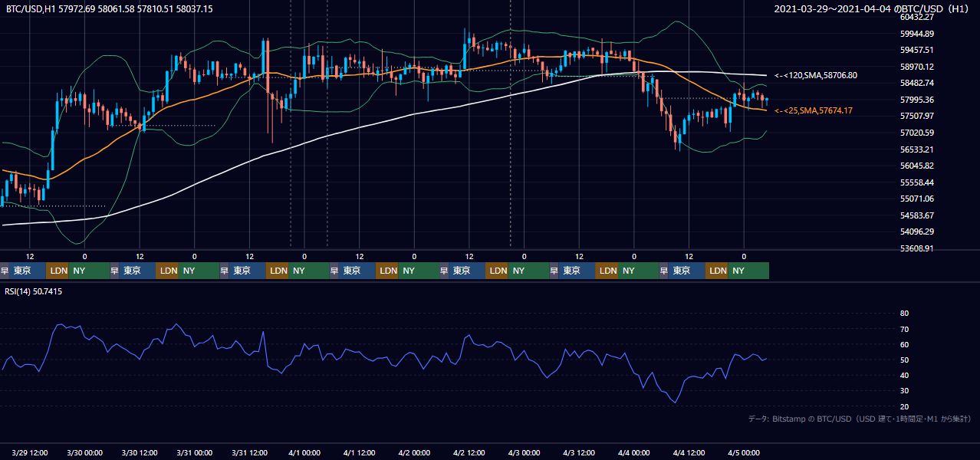The height and width of the screenshot is (460, 980).
Task: Select the 4/5 00:00 time axis label
Action: [744, 452]
